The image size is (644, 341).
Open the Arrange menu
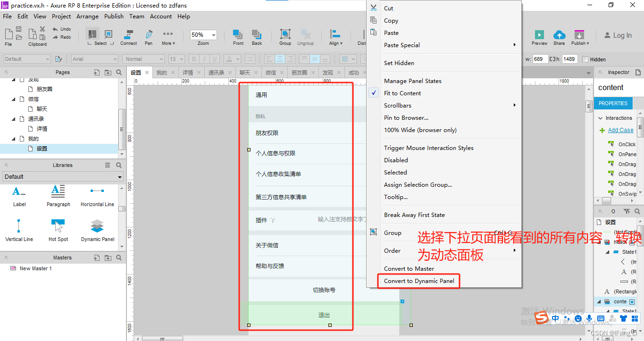(x=88, y=16)
